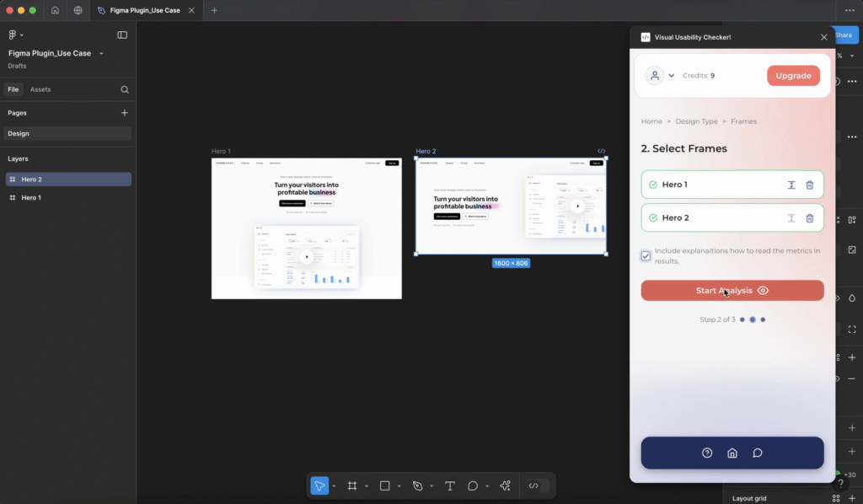Screen dimensions: 863x504
Task: Switch to the File tab
Action: [x=13, y=89]
